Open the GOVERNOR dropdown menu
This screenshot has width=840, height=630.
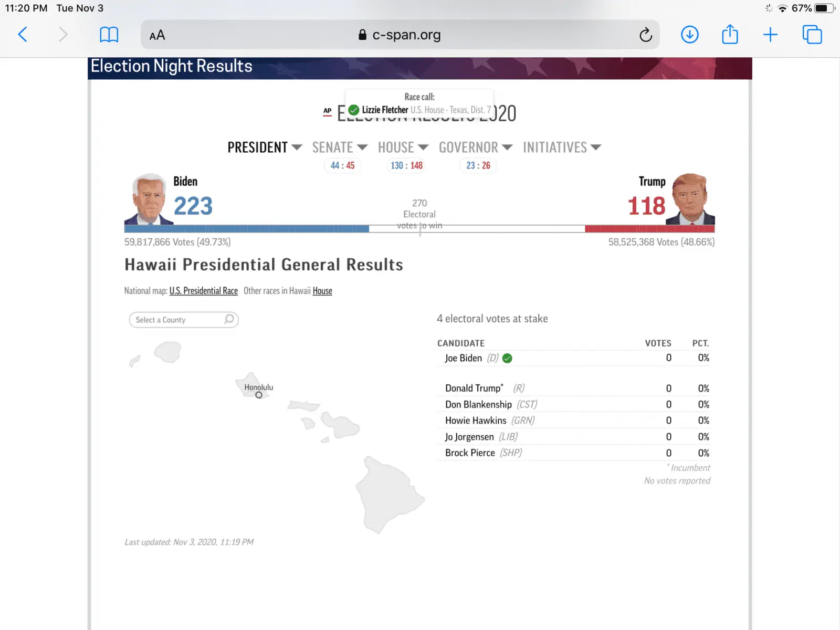pos(475,148)
